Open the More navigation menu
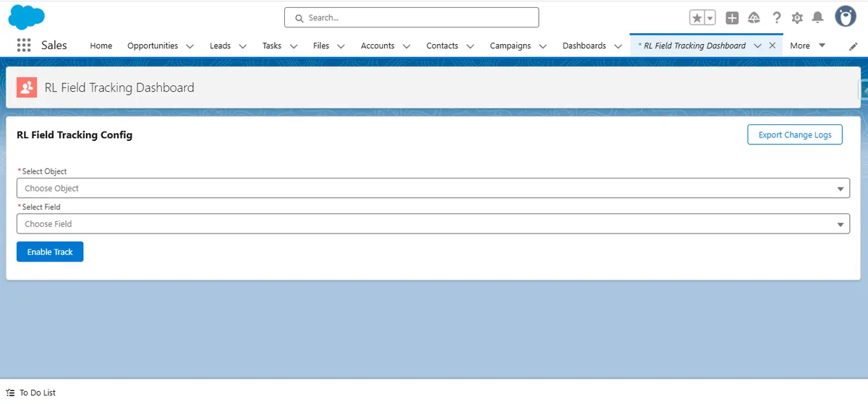 (x=807, y=46)
